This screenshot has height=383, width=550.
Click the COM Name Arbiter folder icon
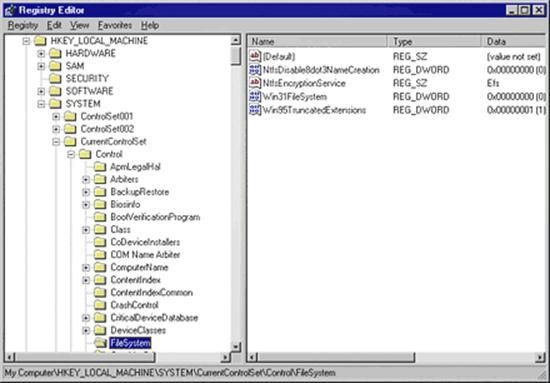click(x=100, y=255)
